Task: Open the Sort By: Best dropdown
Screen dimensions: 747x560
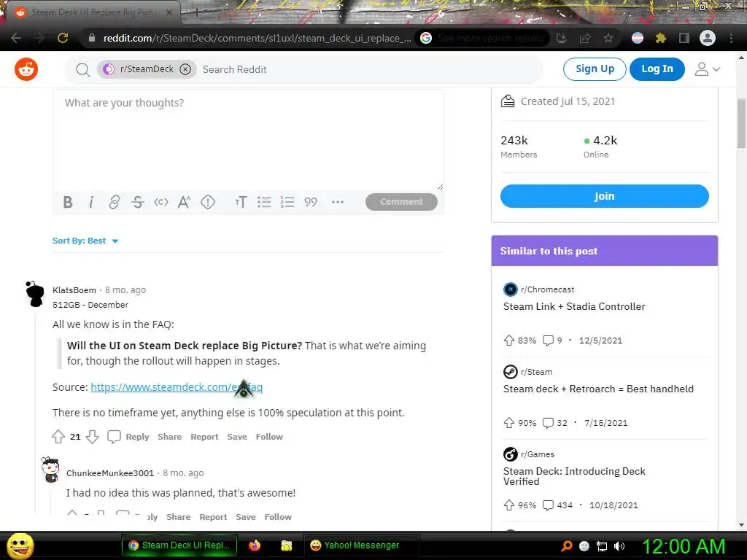Action: [x=85, y=241]
